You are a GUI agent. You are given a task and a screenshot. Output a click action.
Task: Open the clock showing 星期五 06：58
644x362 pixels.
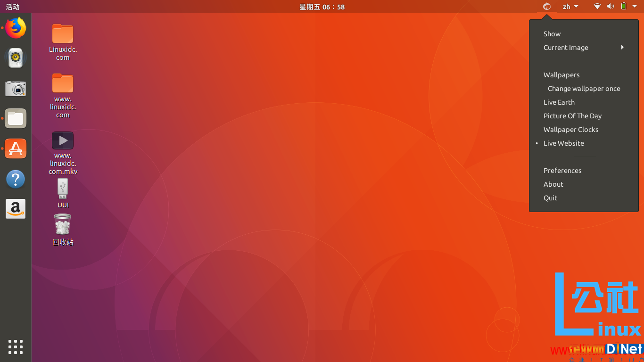coord(322,7)
